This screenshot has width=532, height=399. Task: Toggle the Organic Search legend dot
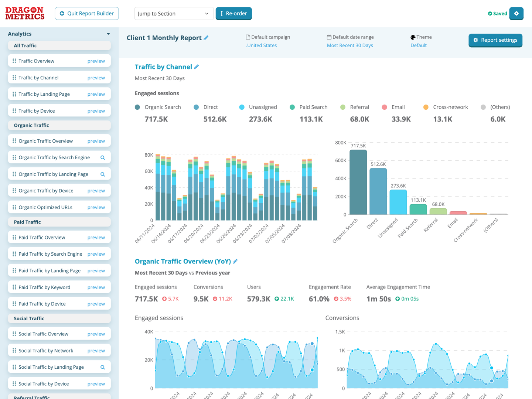tap(137, 107)
